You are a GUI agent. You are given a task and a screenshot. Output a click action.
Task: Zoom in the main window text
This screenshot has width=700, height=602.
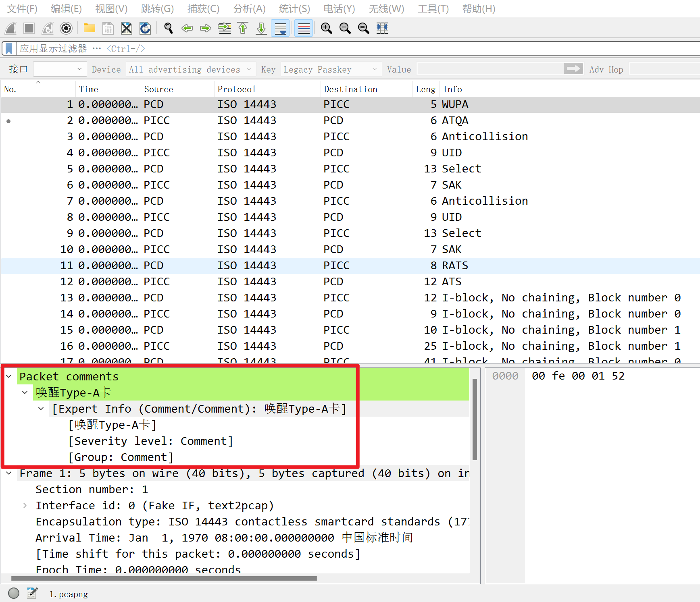coord(326,28)
